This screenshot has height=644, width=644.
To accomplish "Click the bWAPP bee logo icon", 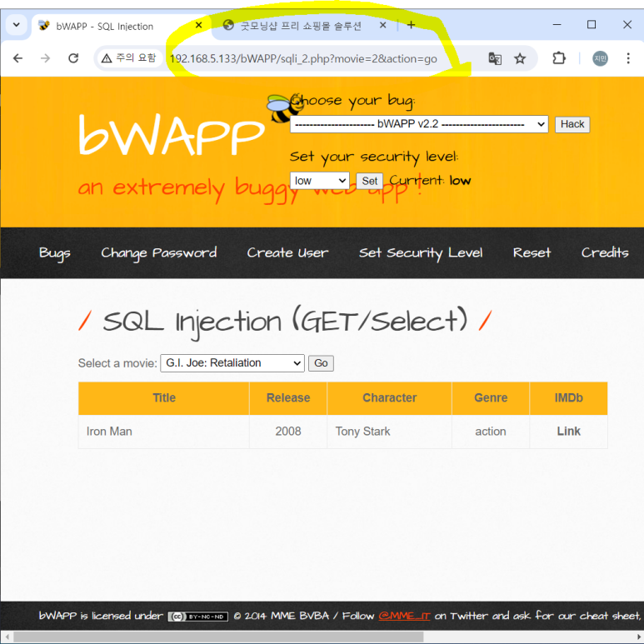I will pos(285,108).
